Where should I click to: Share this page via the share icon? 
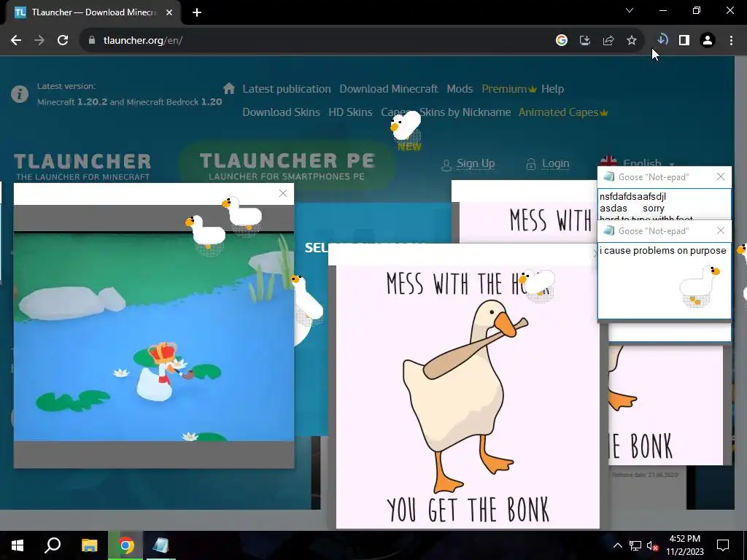tap(608, 41)
